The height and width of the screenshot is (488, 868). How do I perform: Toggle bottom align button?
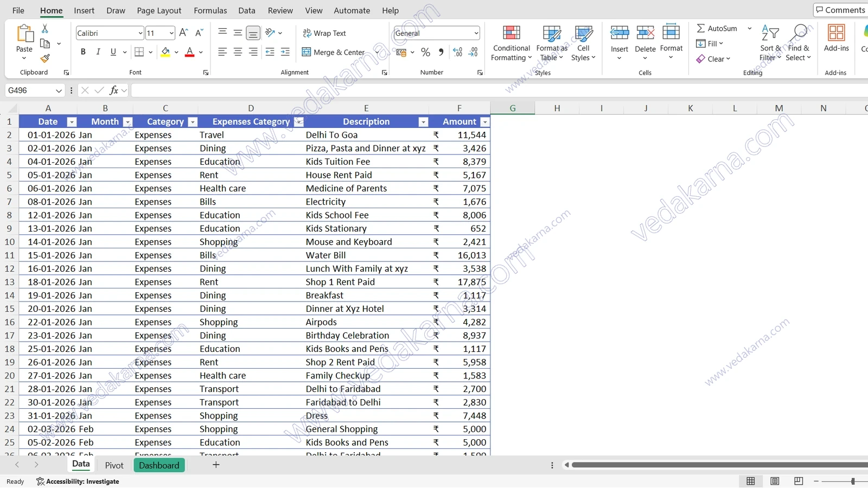(x=253, y=33)
